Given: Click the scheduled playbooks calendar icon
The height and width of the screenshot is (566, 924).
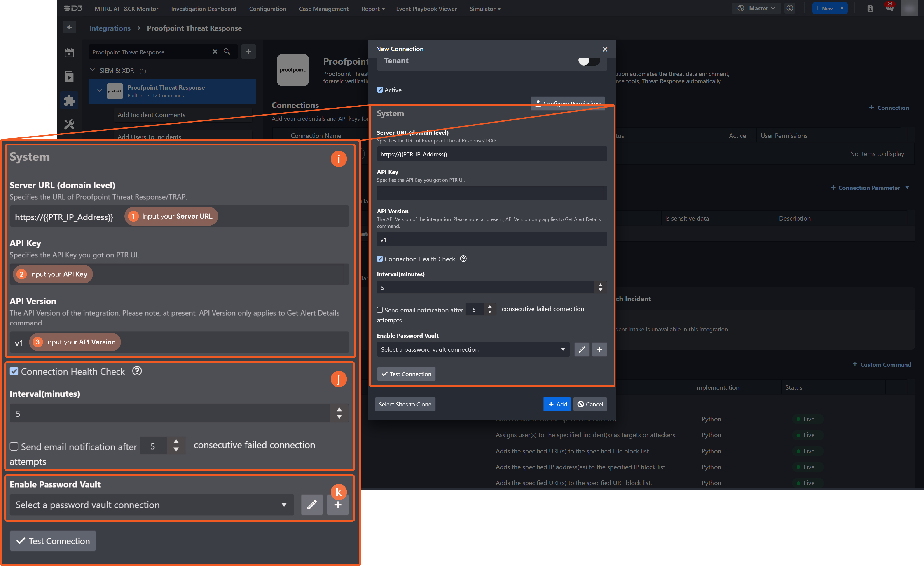Looking at the screenshot, I should tap(69, 52).
